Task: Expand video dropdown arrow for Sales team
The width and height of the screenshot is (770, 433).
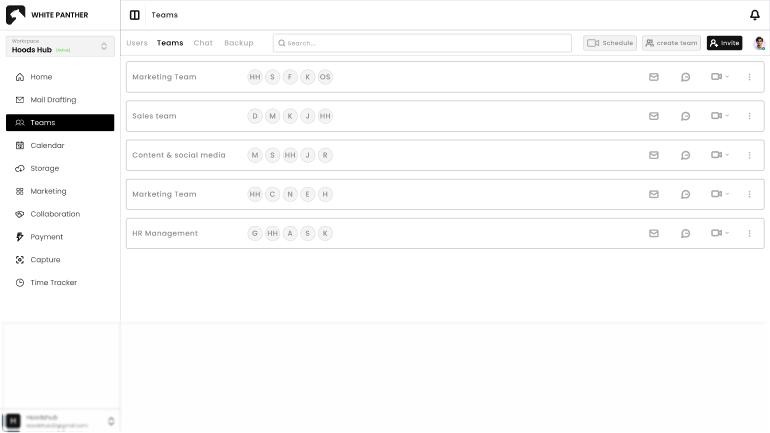Action: pos(727,116)
